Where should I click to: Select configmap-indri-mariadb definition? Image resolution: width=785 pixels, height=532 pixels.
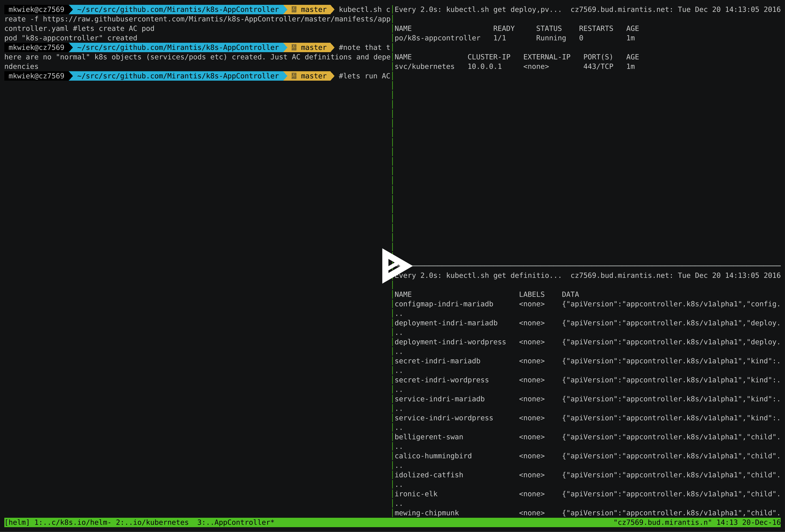[x=444, y=304]
